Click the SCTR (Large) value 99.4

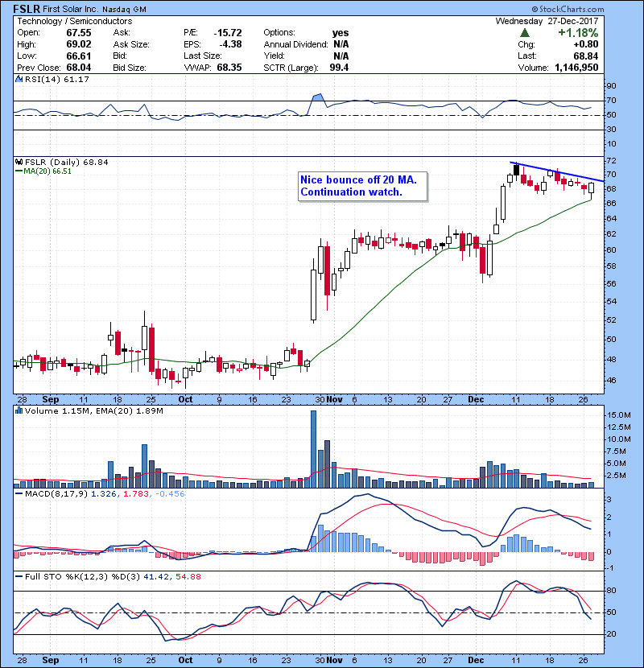pos(339,68)
